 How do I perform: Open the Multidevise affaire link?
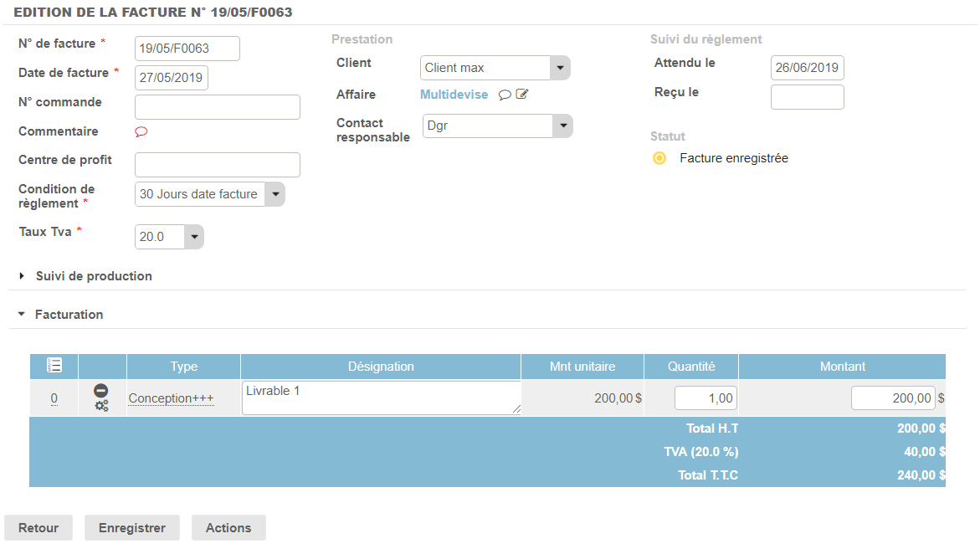(x=454, y=95)
